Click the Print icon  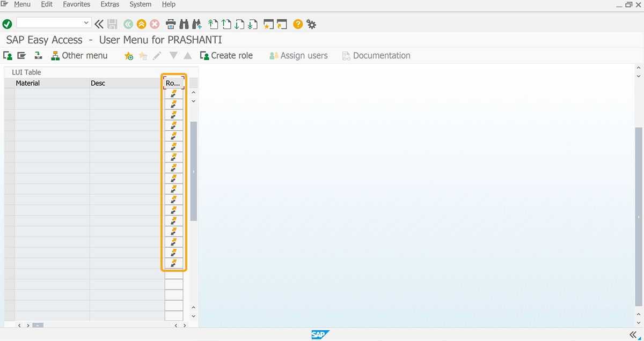pyautogui.click(x=171, y=24)
